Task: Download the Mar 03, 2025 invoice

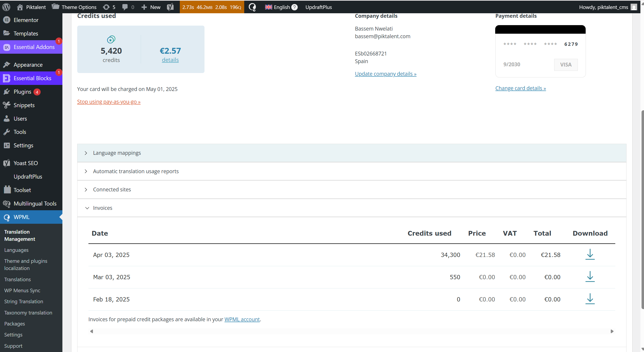Action: tap(590, 277)
